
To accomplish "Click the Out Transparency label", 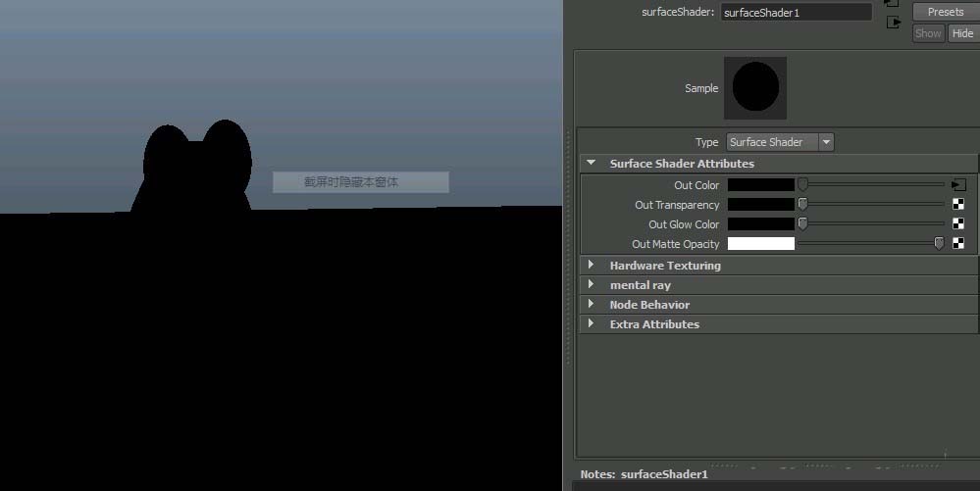I will pyautogui.click(x=677, y=205).
